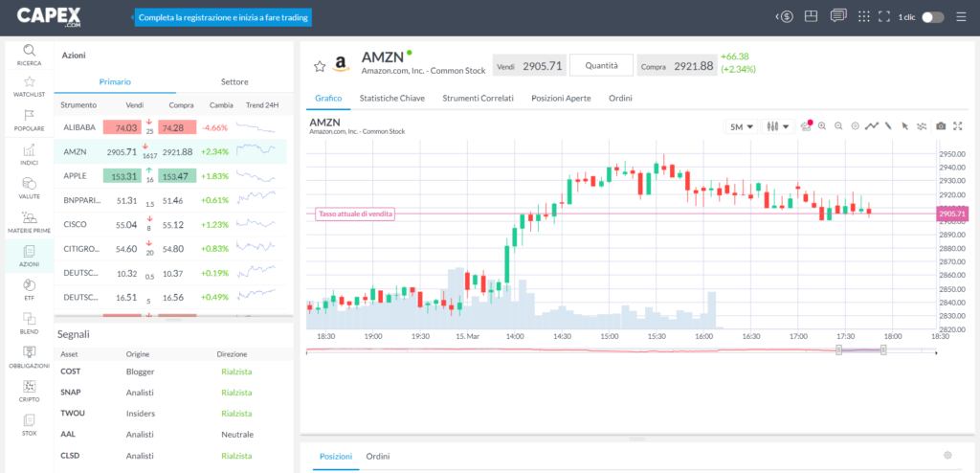
Task: Select the CISCO instrument row
Action: (x=170, y=224)
